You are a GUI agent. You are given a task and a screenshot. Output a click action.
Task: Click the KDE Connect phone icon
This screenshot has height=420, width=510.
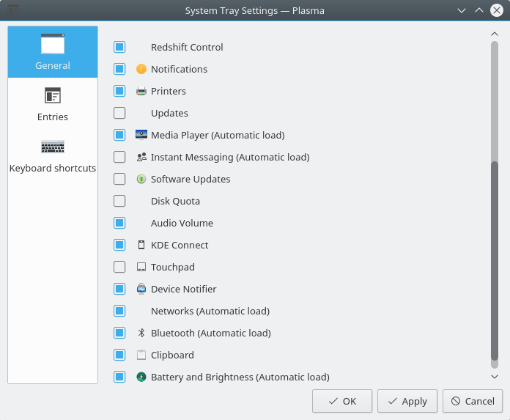pos(141,245)
